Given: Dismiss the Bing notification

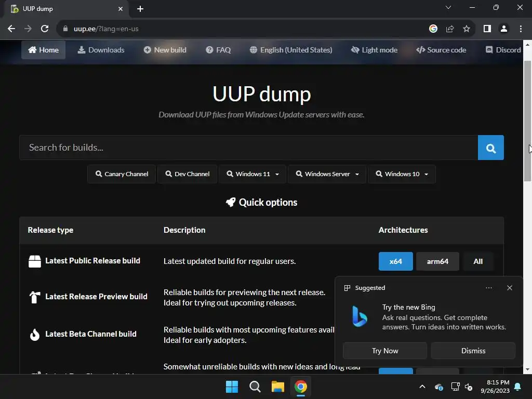Looking at the screenshot, I should pyautogui.click(x=473, y=351).
